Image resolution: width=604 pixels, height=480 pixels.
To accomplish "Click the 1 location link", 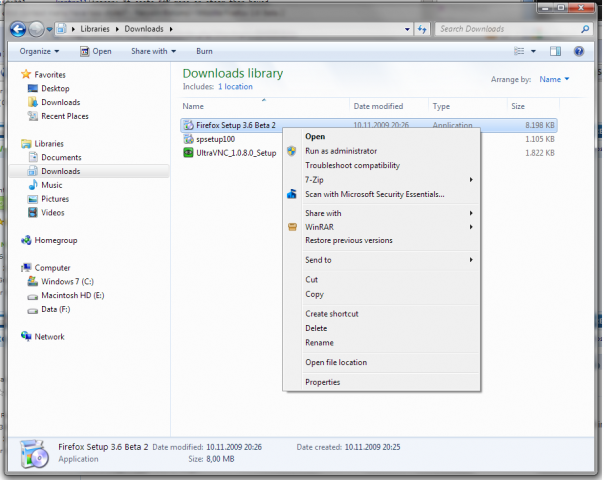I will 235,87.
